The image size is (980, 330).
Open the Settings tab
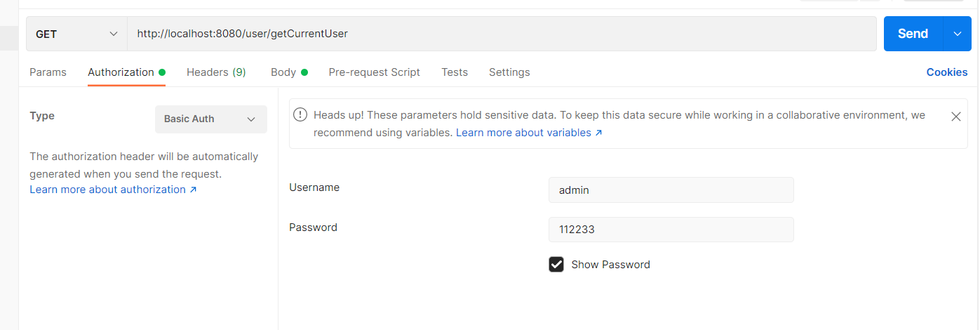tap(509, 72)
